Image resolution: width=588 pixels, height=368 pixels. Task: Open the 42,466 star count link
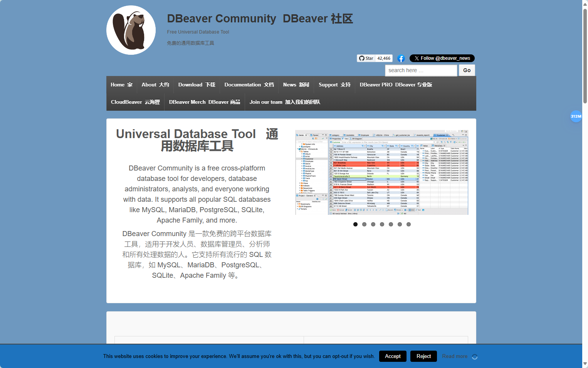[x=384, y=58]
